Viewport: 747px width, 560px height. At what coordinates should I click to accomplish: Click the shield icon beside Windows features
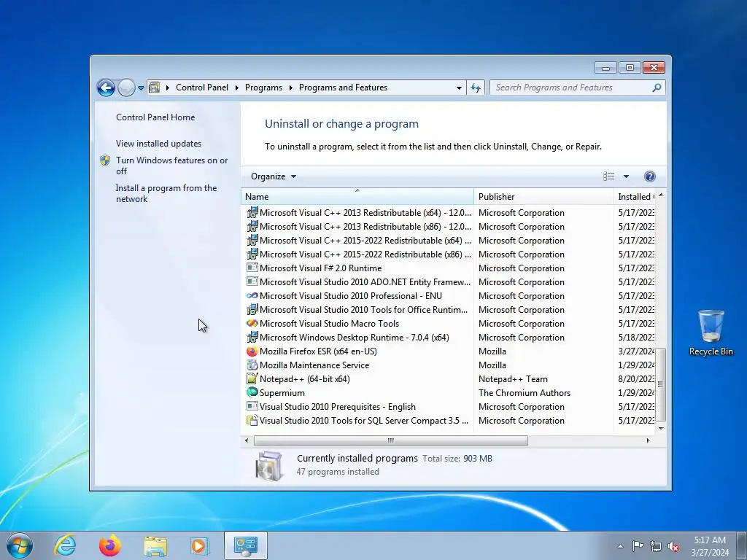[105, 160]
